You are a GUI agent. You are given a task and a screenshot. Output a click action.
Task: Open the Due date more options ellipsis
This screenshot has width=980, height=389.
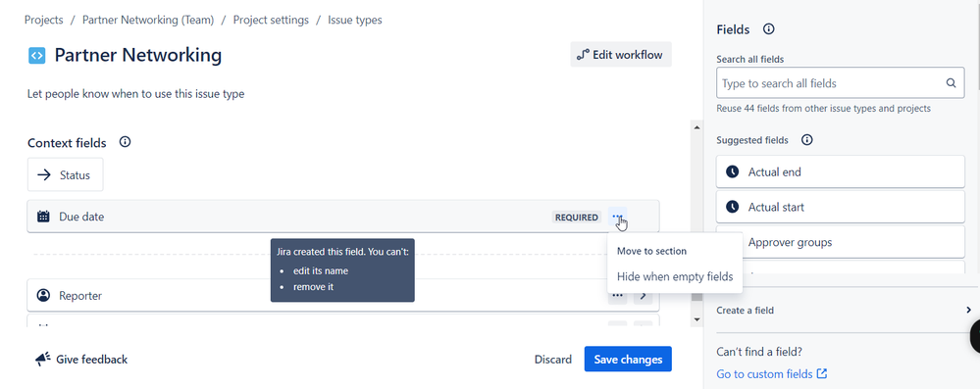[x=617, y=218]
